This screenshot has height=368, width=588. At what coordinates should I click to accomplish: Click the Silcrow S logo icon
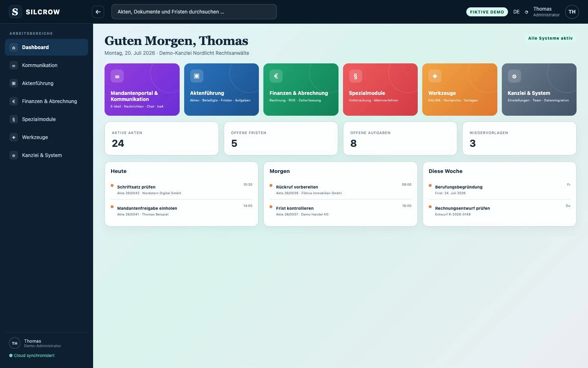point(15,12)
